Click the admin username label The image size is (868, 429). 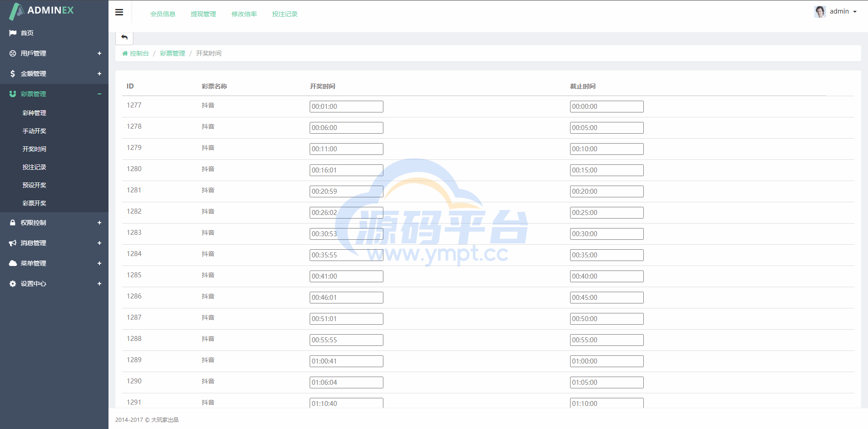(x=839, y=11)
